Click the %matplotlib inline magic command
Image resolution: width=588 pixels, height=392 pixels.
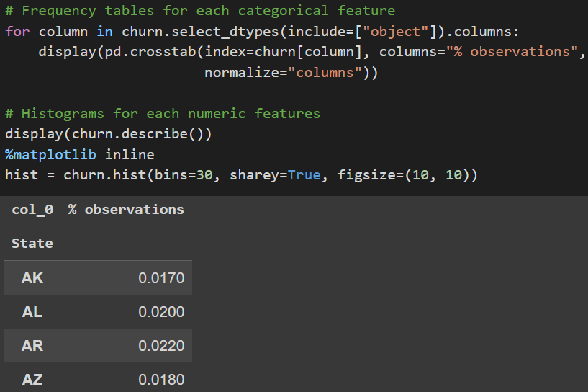[80, 155]
